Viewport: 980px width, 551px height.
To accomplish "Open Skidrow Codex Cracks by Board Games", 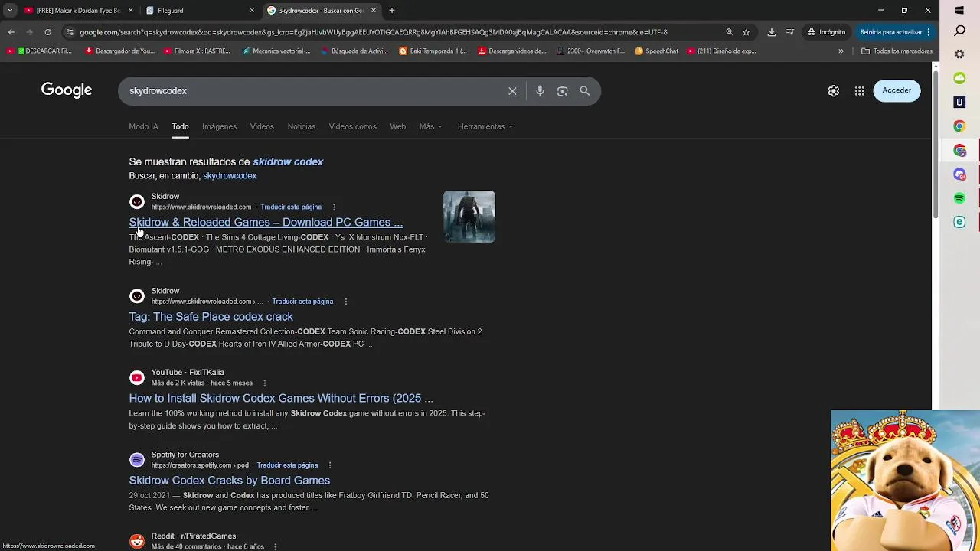I will click(229, 481).
